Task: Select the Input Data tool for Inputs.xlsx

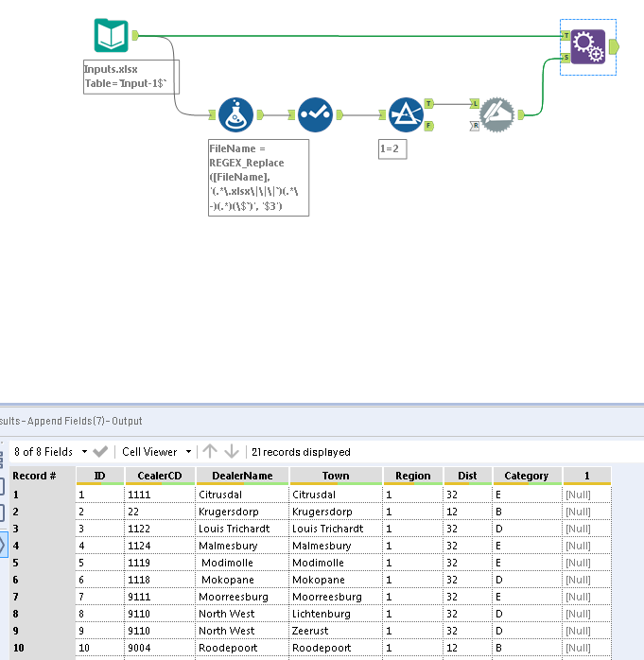Action: click(x=112, y=35)
